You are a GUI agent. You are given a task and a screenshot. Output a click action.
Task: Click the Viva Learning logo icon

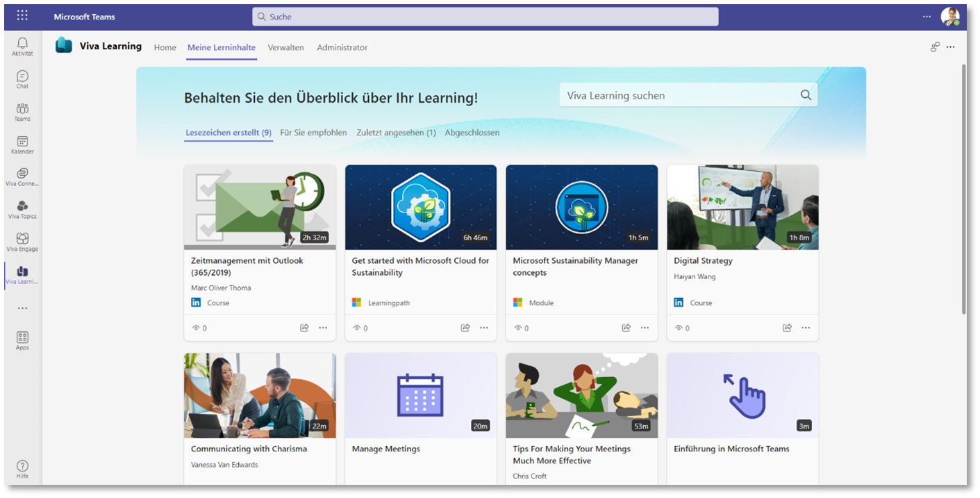coord(64,45)
